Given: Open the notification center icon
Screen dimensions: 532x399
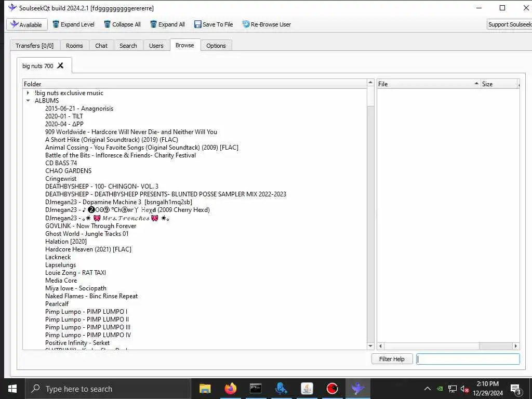Looking at the screenshot, I should click(516, 389).
